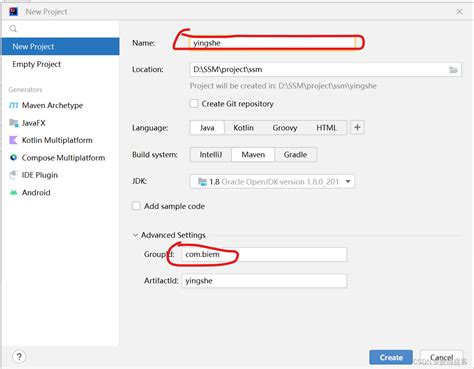
Task: Open the JDK version dropdown
Action: click(272, 182)
